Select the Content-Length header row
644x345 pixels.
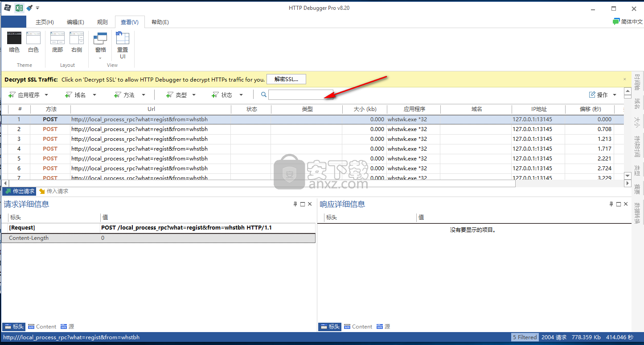(158, 238)
